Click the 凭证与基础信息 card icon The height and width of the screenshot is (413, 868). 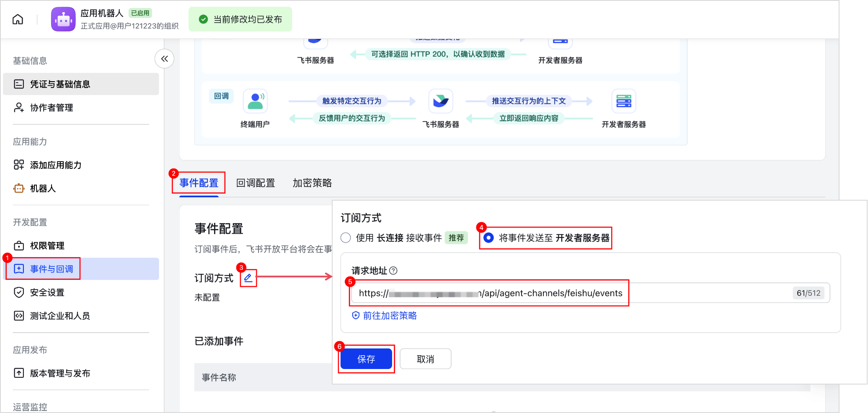[x=19, y=84]
